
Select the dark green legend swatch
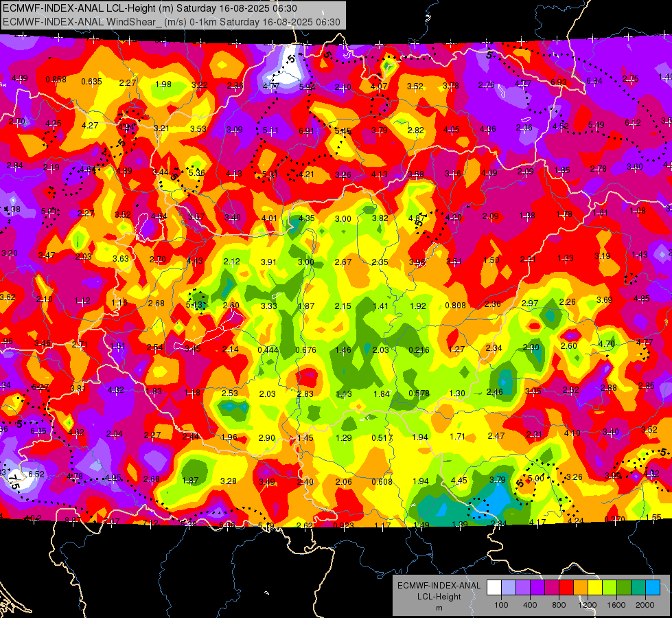[x=624, y=587]
